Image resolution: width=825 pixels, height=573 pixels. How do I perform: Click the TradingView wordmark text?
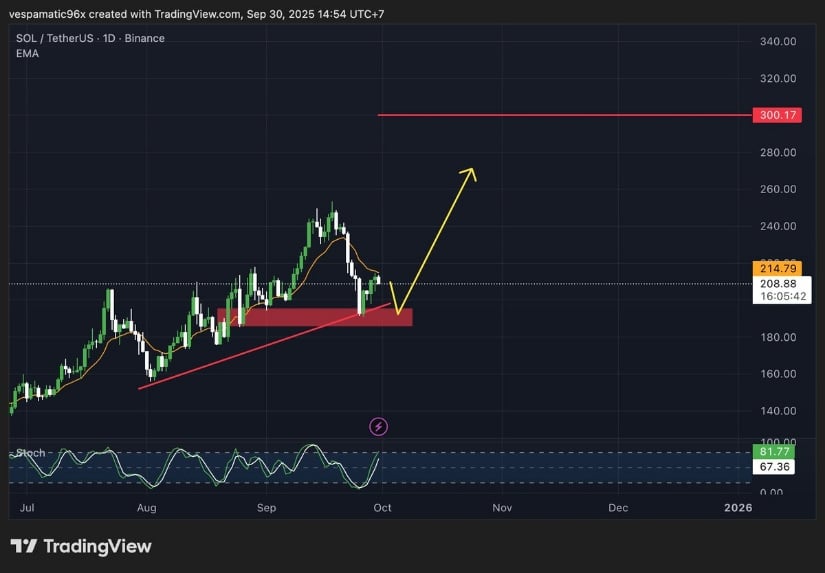pyautogui.click(x=98, y=546)
